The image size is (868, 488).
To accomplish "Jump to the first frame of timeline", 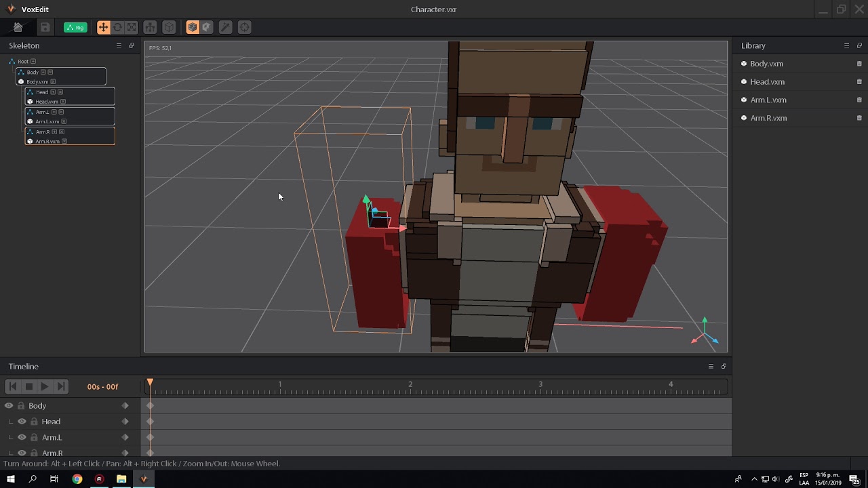I will tap(12, 386).
